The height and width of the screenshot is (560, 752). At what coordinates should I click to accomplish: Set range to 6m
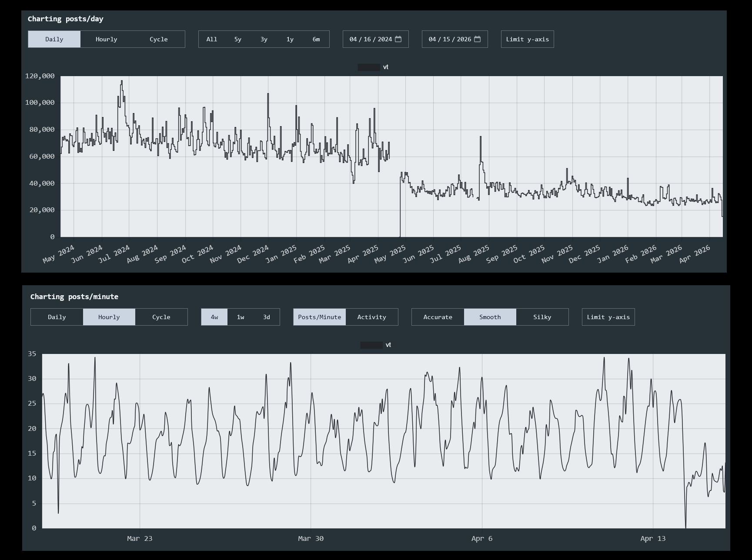click(x=316, y=39)
